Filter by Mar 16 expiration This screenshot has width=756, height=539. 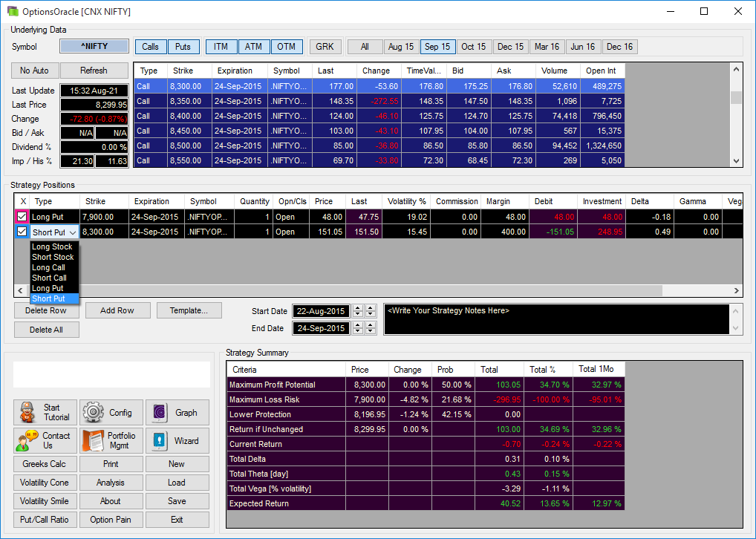[547, 47]
